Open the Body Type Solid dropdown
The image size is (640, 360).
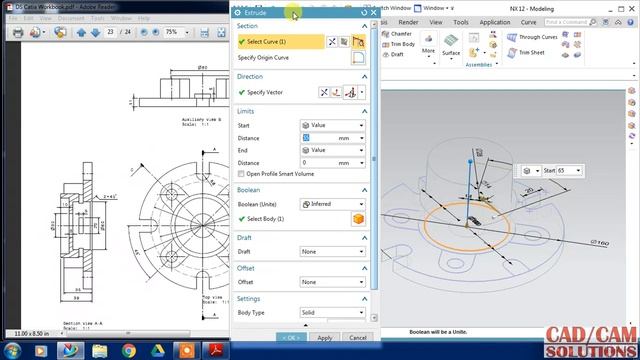[333, 313]
